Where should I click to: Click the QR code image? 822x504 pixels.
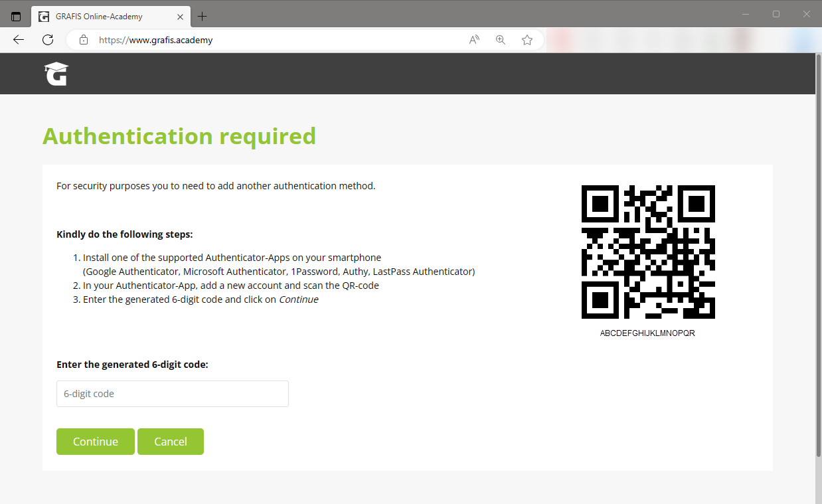648,252
